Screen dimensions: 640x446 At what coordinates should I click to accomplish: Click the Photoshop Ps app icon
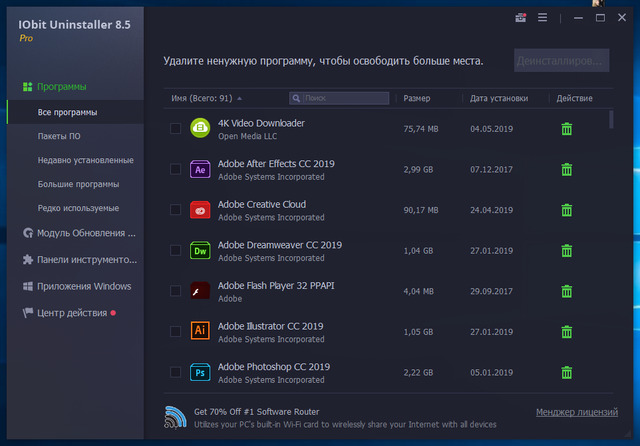200,372
